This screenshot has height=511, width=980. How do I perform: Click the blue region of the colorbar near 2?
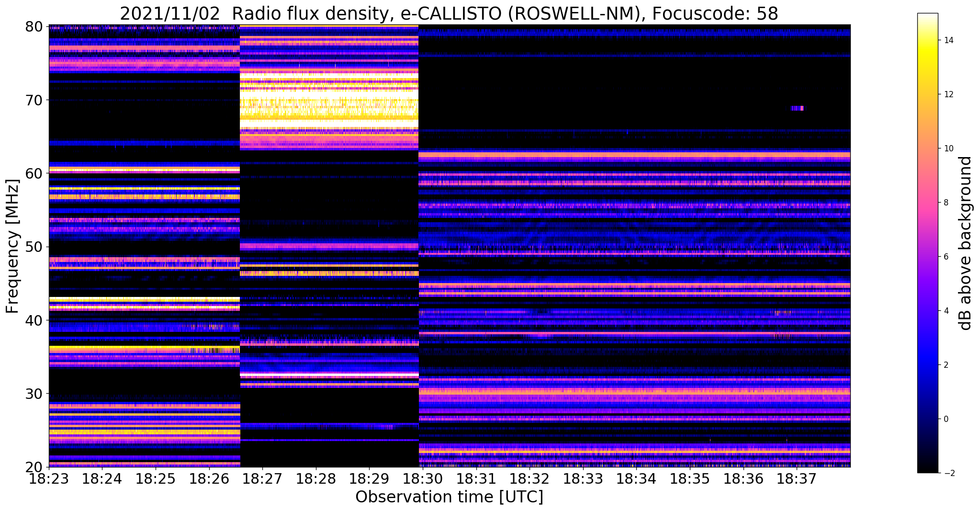pyautogui.click(x=927, y=365)
